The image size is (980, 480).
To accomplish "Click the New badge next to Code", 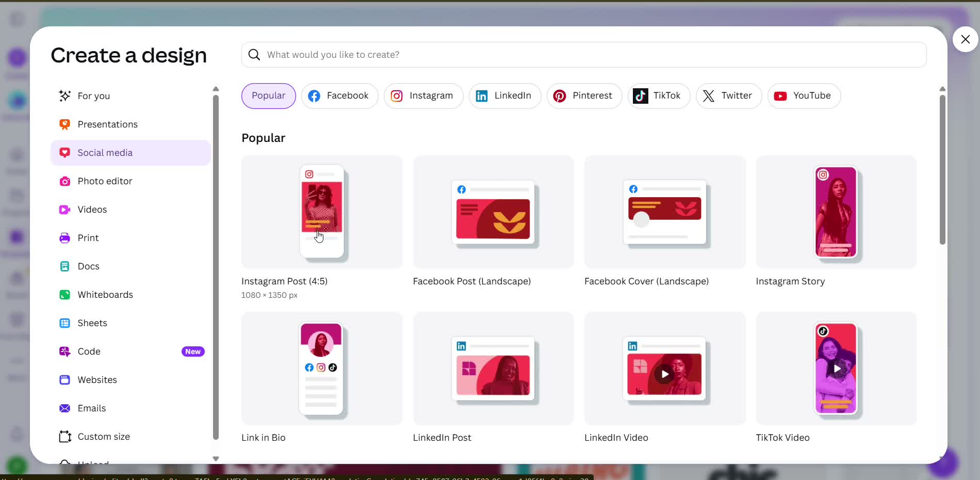I will point(193,351).
